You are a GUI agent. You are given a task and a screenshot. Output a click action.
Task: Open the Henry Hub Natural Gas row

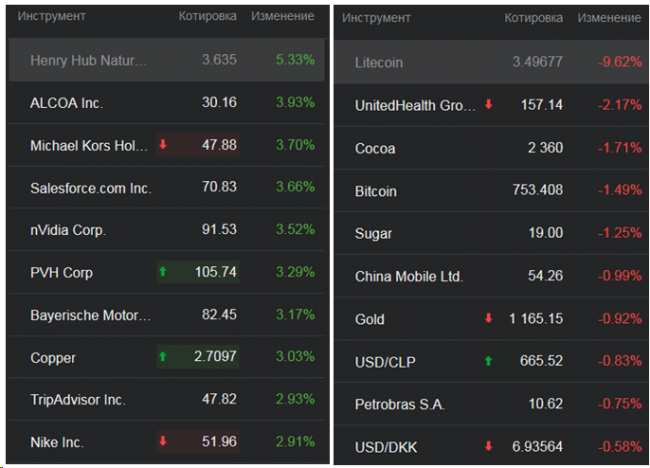(x=89, y=60)
